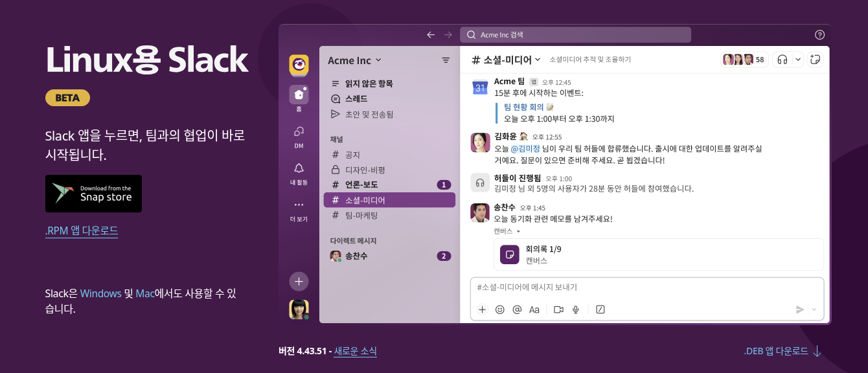Open the 내 활동 bell icon
This screenshot has height=373, width=868.
pyautogui.click(x=299, y=168)
